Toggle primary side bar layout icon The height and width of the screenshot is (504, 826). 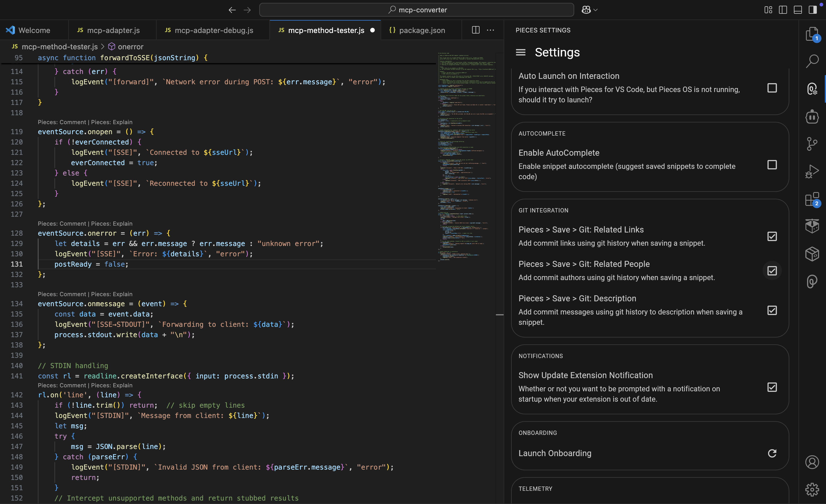pyautogui.click(x=783, y=10)
